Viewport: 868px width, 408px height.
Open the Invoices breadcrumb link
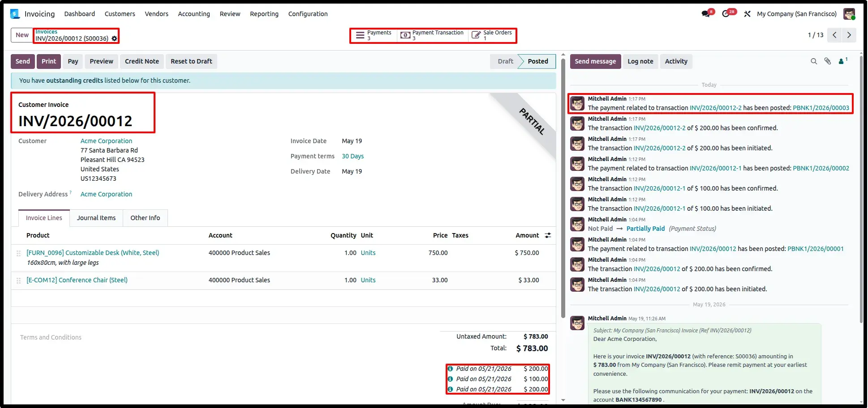pyautogui.click(x=46, y=32)
